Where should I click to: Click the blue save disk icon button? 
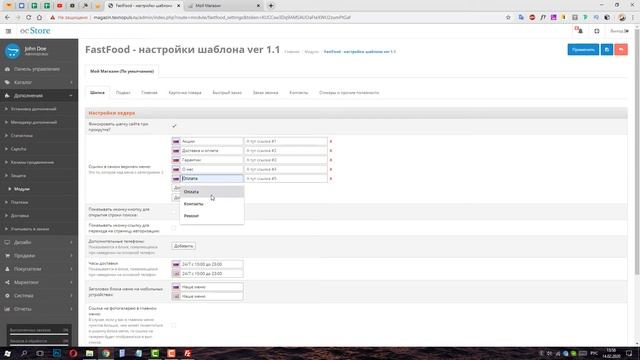pos(607,49)
